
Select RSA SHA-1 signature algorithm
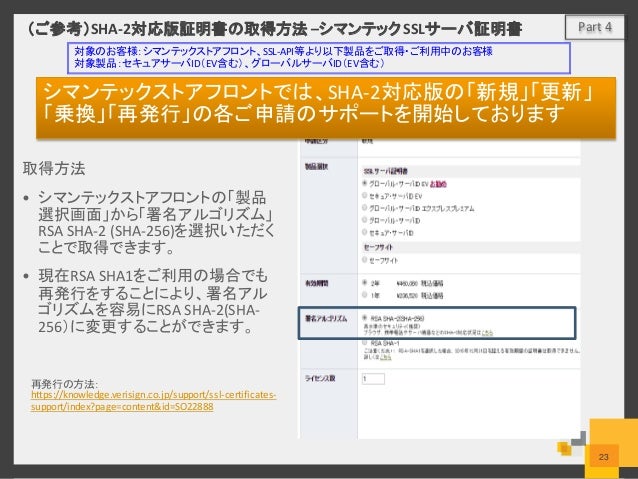click(x=365, y=343)
